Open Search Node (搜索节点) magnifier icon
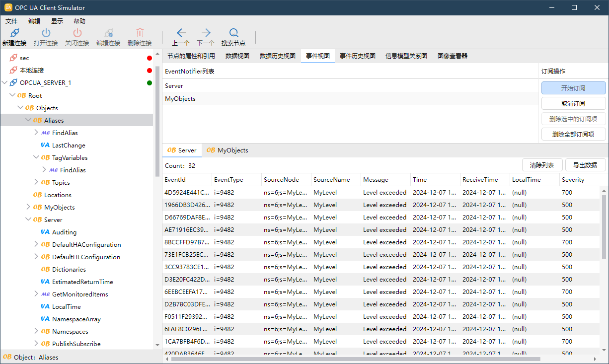 coord(233,34)
